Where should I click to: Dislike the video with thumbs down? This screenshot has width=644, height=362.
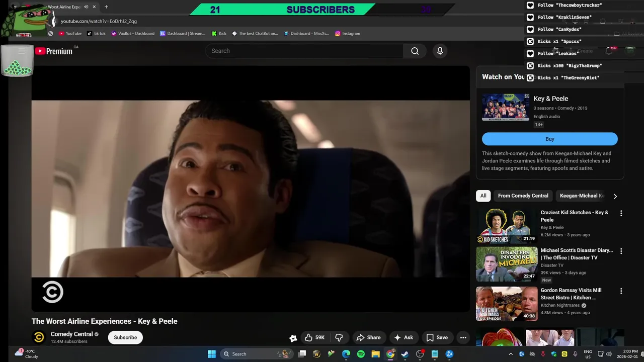click(339, 337)
